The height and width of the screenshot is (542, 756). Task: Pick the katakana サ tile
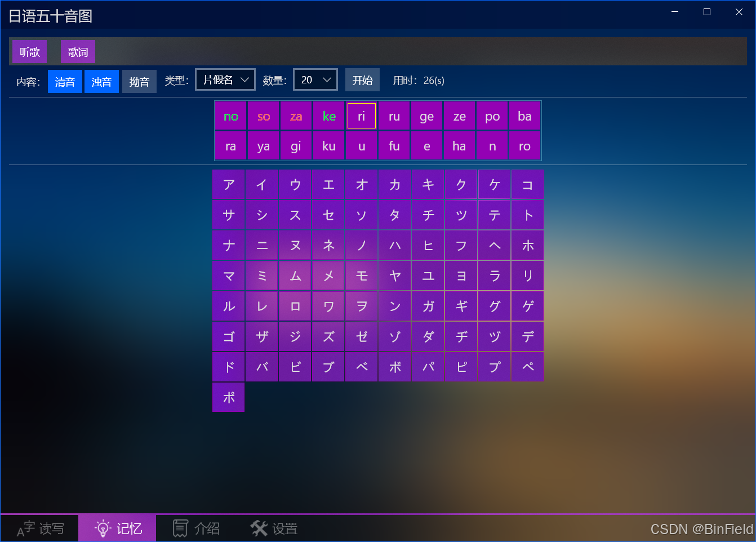[x=229, y=215]
